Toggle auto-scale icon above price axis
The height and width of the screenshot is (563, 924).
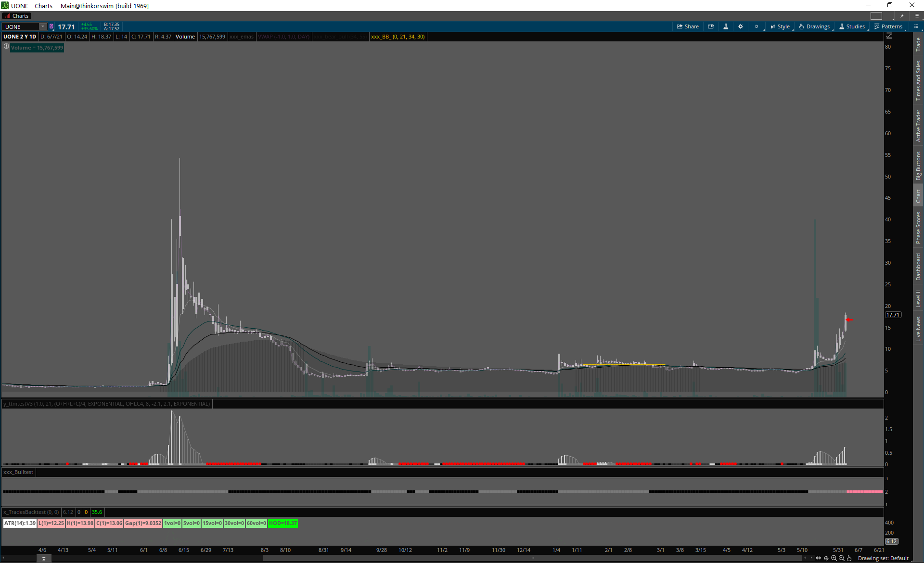tap(889, 36)
